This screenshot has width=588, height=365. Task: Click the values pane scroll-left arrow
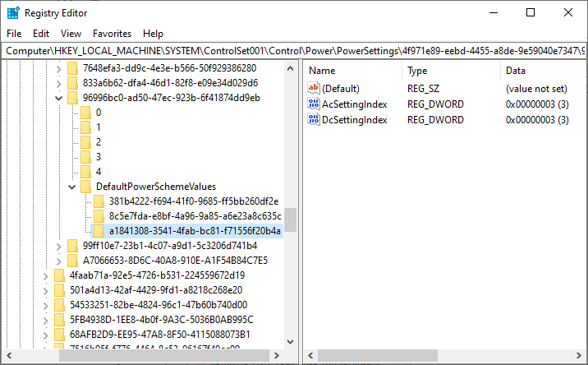pyautogui.click(x=310, y=355)
